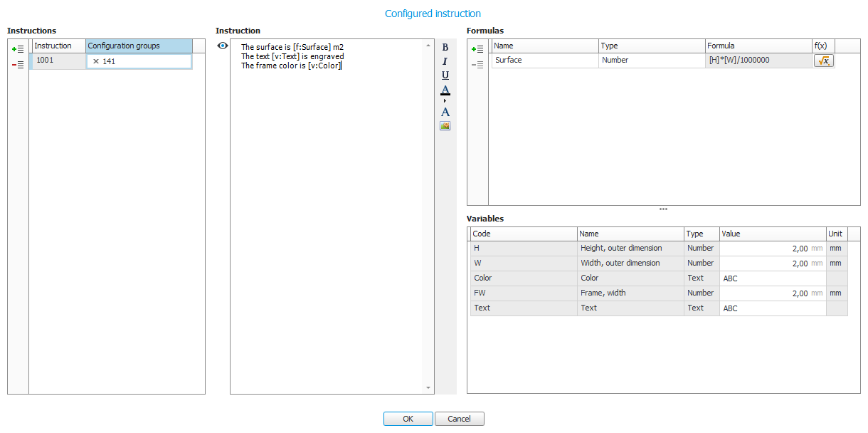Pick a font color using the A swatch
The image size is (868, 433).
tap(444, 90)
